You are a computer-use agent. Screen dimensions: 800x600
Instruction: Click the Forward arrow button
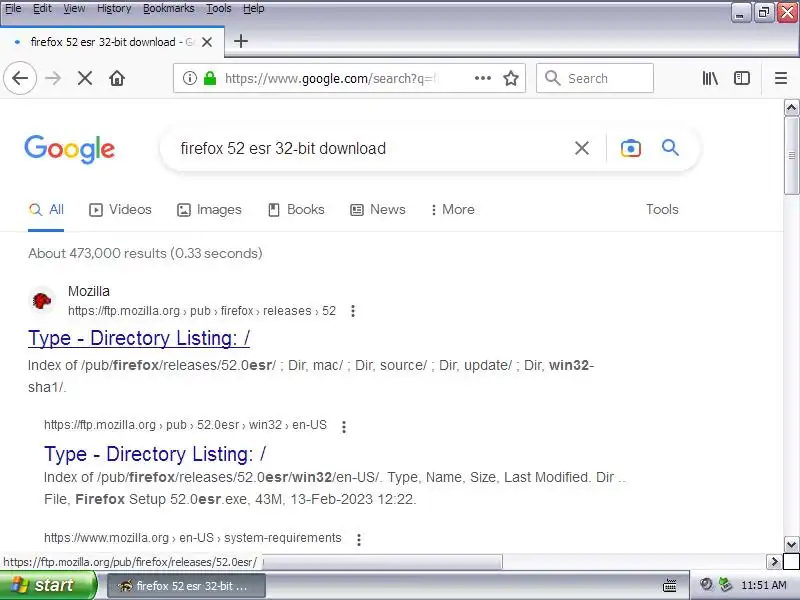point(53,78)
